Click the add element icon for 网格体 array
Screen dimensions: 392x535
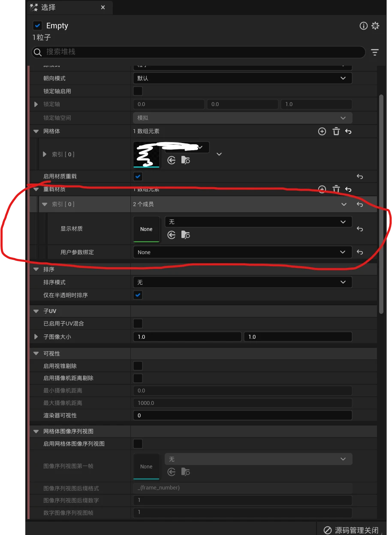[x=322, y=131]
